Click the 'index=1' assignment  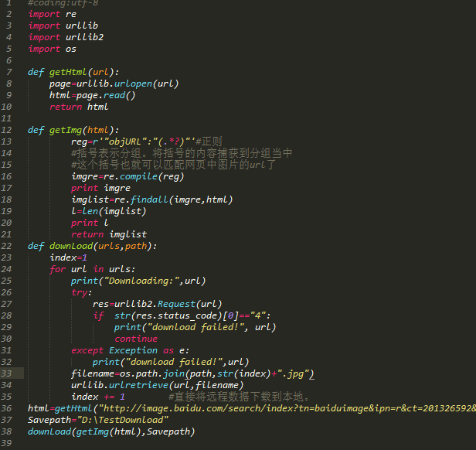coord(69,257)
